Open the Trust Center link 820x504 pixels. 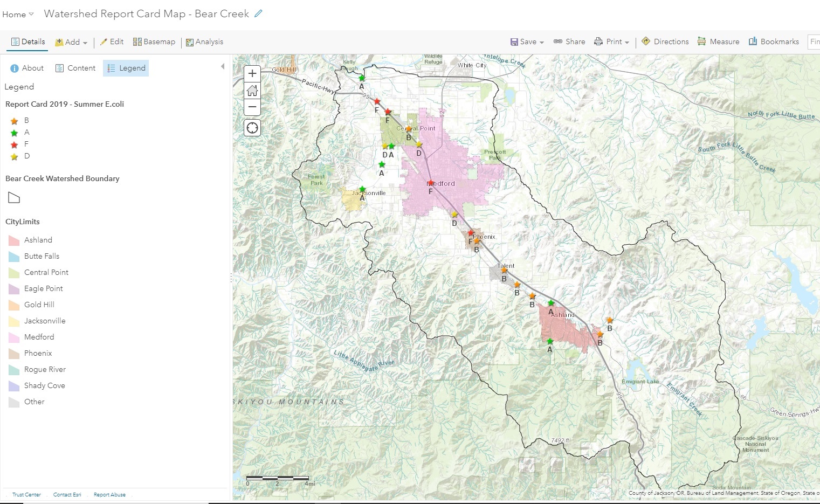point(26,494)
